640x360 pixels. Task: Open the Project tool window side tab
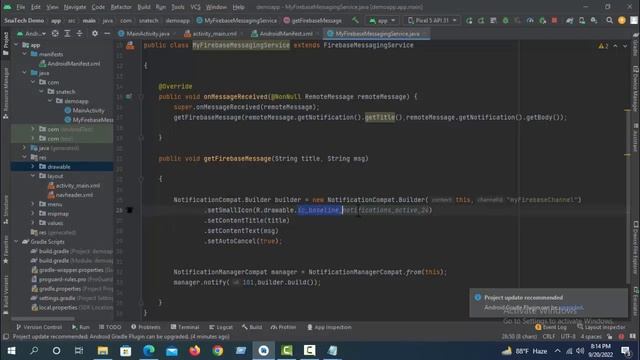pyautogui.click(x=5, y=43)
